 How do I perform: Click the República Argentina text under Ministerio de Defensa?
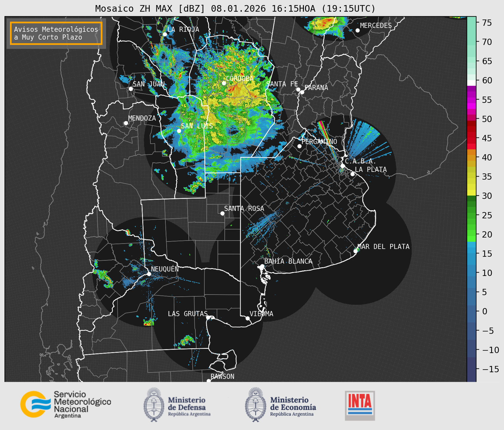[x=189, y=414]
